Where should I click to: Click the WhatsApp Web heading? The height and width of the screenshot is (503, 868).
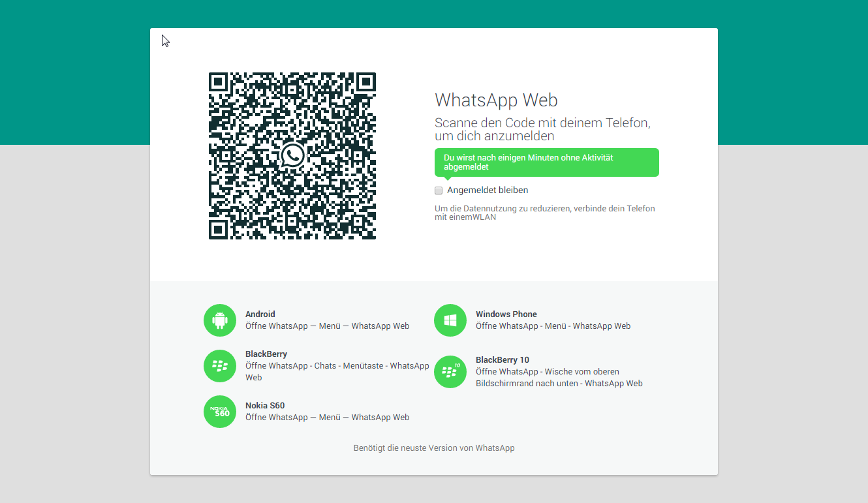tap(496, 100)
